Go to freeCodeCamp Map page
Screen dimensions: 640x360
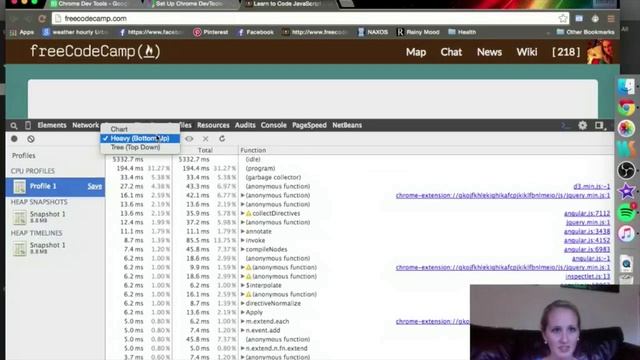click(416, 52)
